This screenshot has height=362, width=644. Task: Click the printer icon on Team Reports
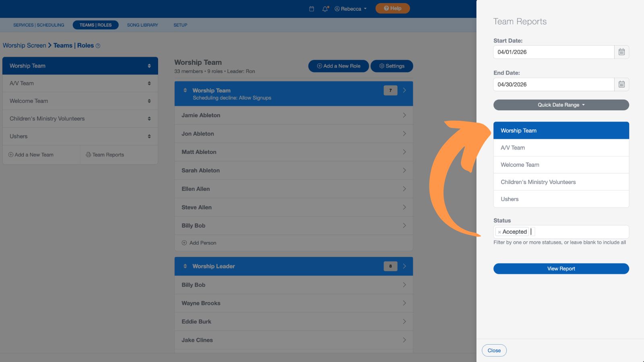[x=88, y=154]
